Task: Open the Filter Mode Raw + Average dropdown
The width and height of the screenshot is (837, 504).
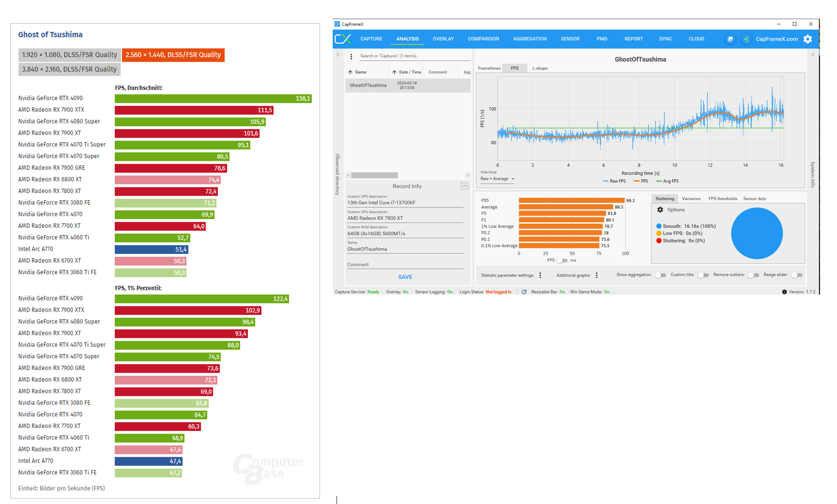Action: click(497, 179)
